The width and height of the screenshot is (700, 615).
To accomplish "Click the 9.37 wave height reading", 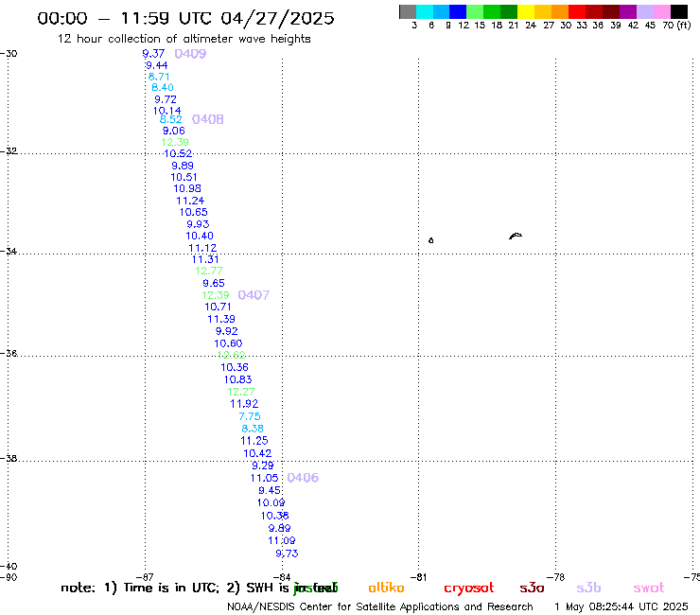I will [x=153, y=54].
